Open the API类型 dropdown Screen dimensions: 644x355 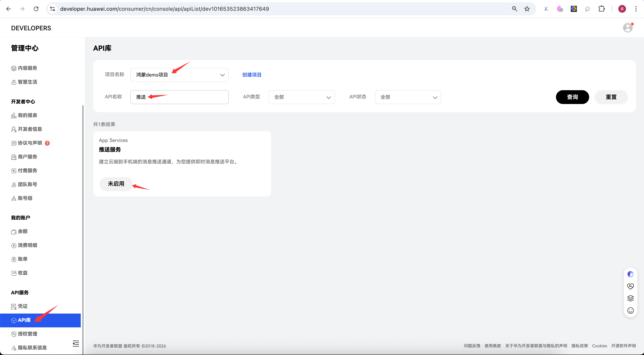[x=301, y=97]
